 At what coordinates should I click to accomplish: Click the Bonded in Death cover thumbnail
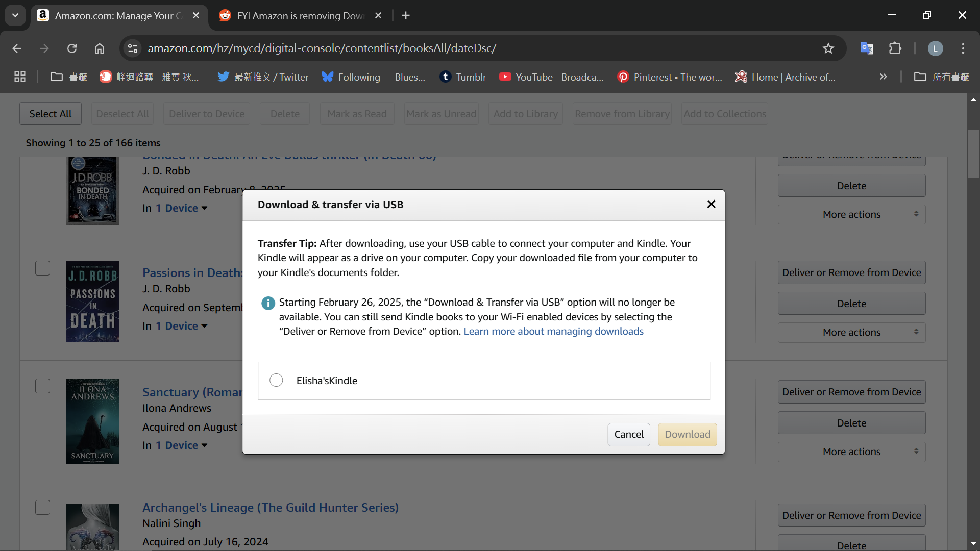92,191
